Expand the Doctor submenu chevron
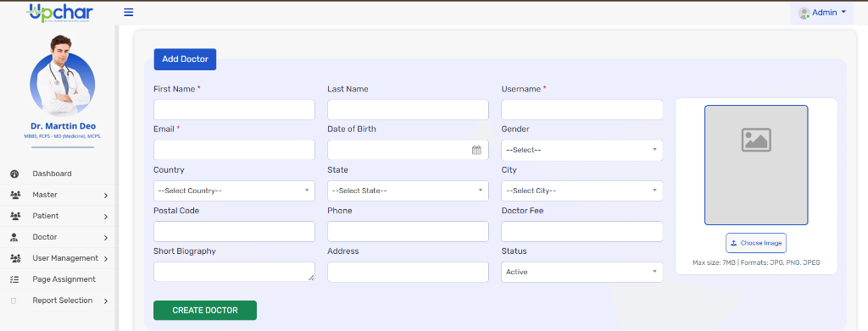The height and width of the screenshot is (331, 868). pos(105,238)
